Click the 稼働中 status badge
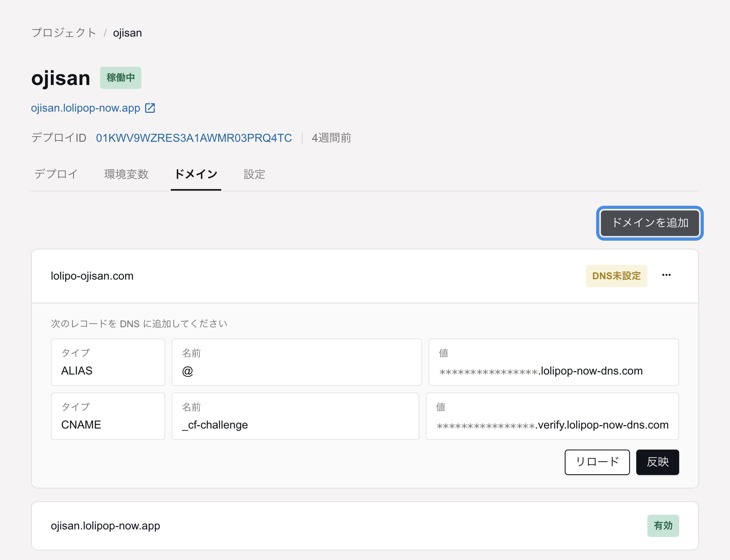 (121, 78)
